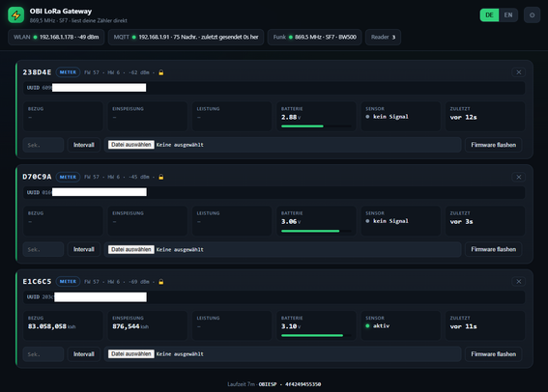Click battery bar showing 3.10 V

[316, 335]
